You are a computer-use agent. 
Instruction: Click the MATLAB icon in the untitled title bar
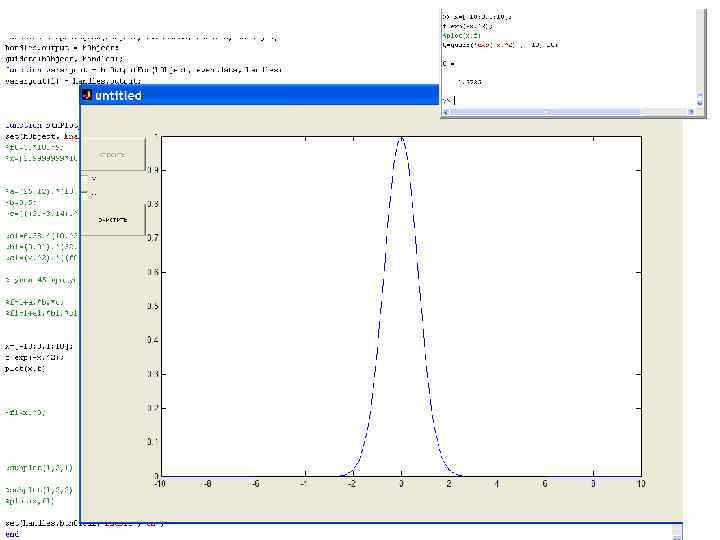click(87, 95)
